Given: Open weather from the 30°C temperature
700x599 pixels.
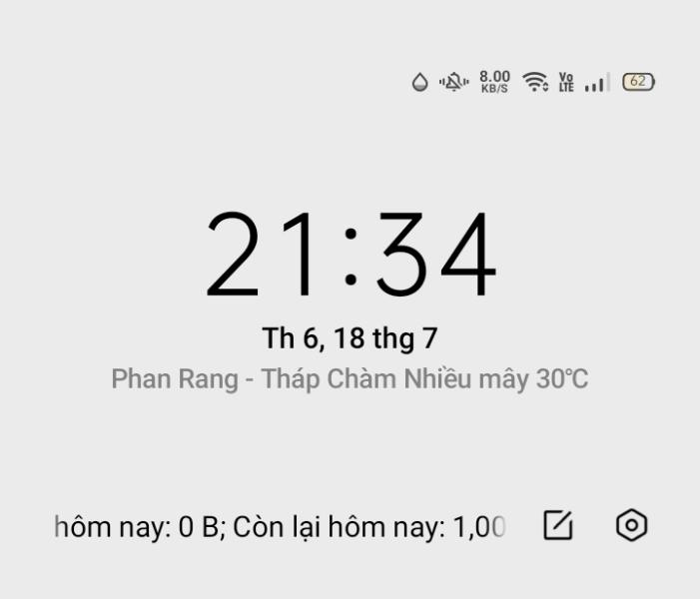Looking at the screenshot, I should [562, 379].
